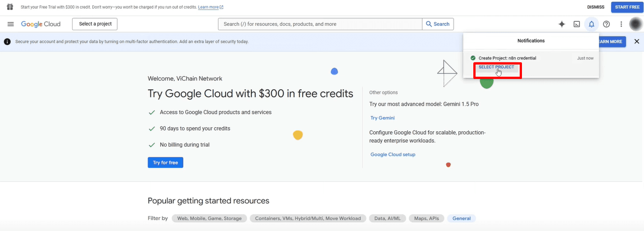Open the Google Cloud setup link
The image size is (644, 231).
coord(393,154)
